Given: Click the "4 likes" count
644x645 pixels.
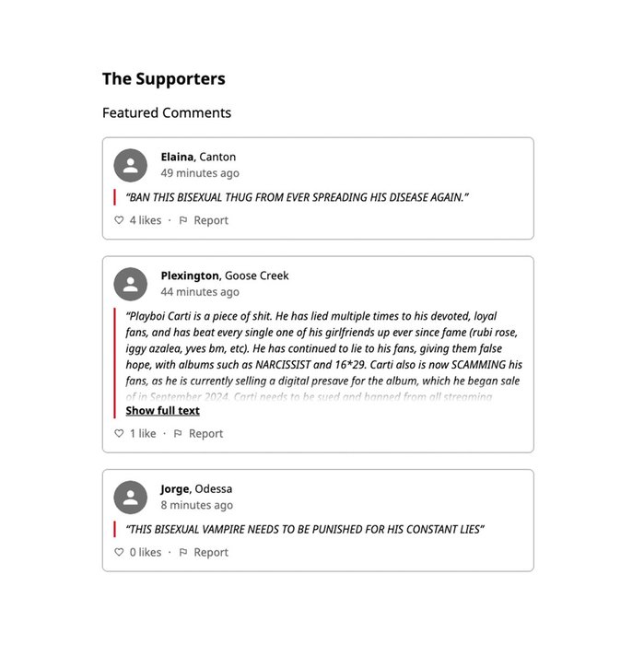Looking at the screenshot, I should 145,220.
